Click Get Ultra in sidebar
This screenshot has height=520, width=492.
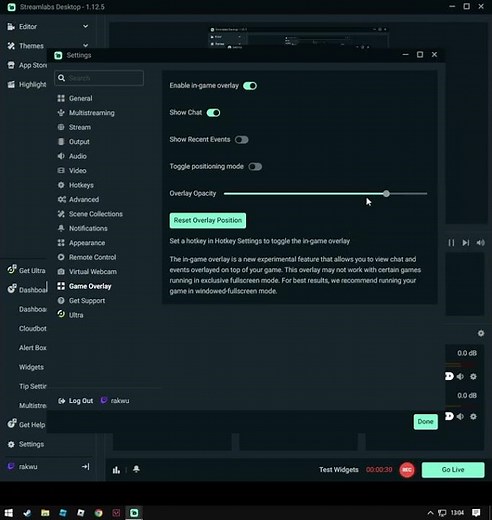tap(26, 270)
